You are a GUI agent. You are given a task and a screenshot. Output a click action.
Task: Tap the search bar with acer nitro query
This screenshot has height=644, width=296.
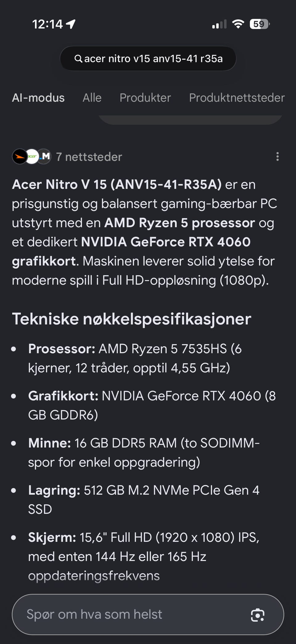148,59
